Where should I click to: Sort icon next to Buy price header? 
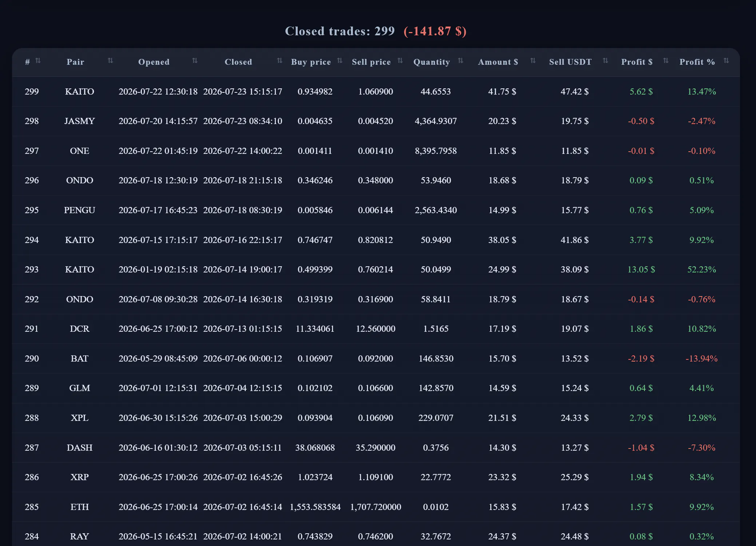tap(340, 61)
